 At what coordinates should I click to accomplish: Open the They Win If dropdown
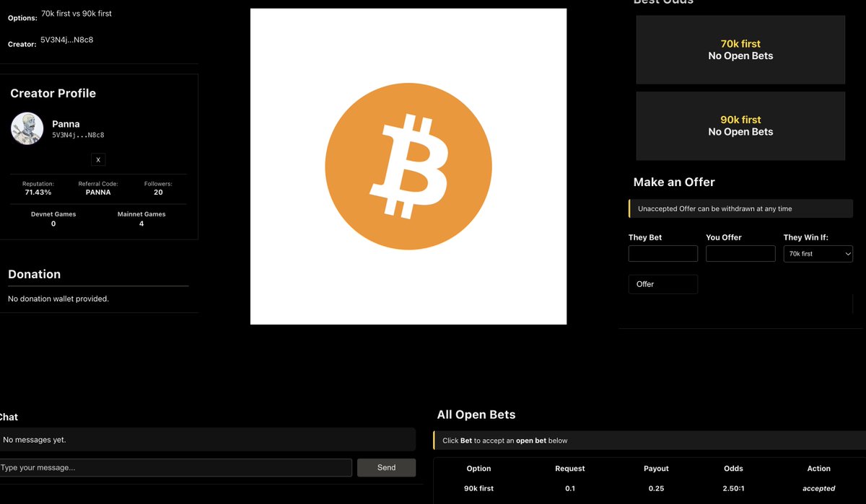[818, 254]
